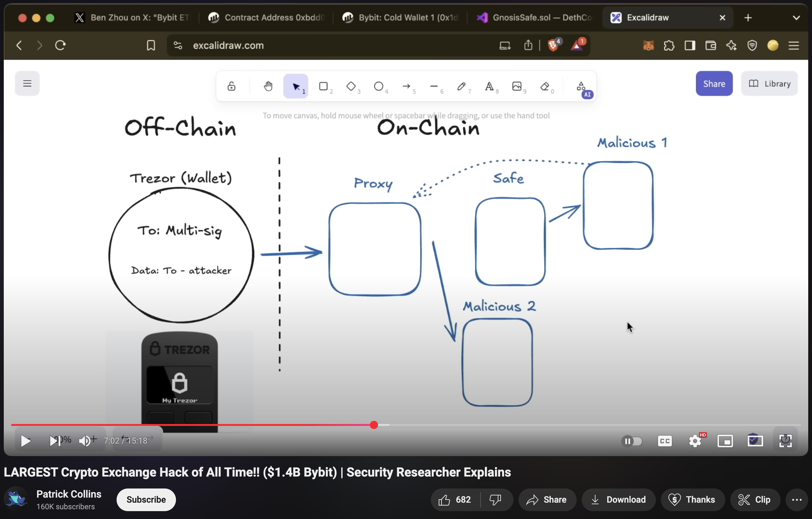812x519 pixels.
Task: Activate the text tool
Action: [489, 87]
